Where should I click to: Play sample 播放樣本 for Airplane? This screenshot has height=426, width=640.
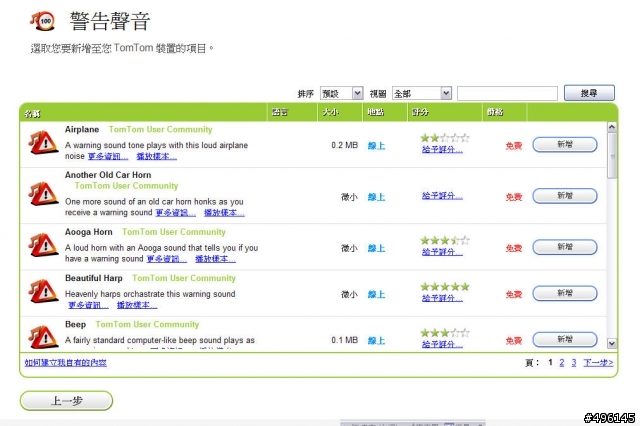(x=156, y=156)
